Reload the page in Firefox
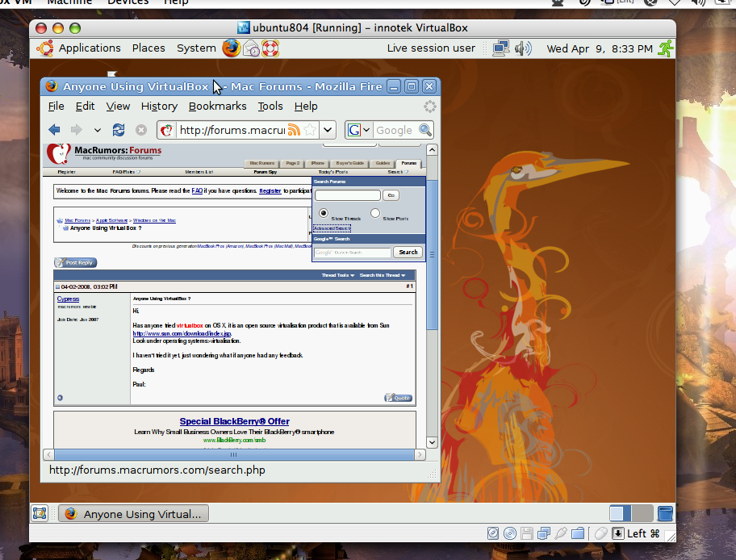The width and height of the screenshot is (736, 560). tap(119, 130)
